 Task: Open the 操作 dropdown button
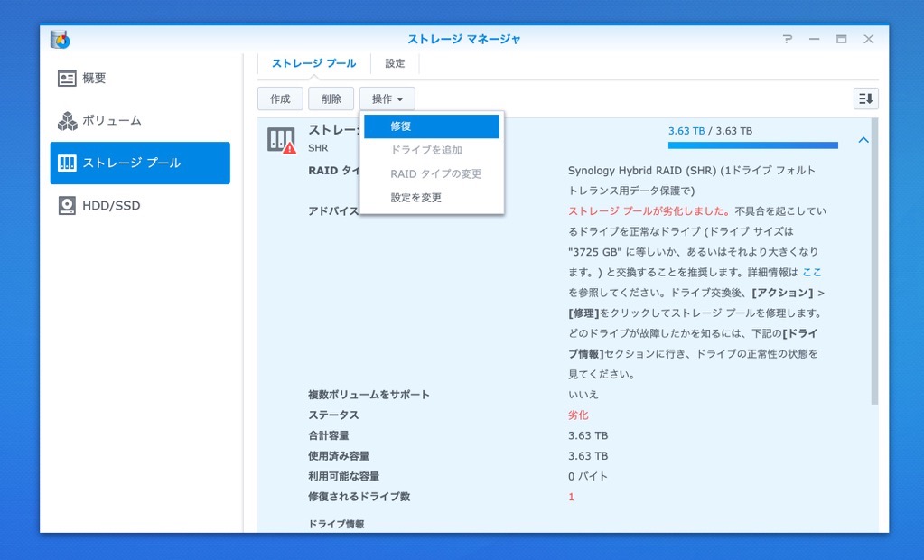(387, 99)
